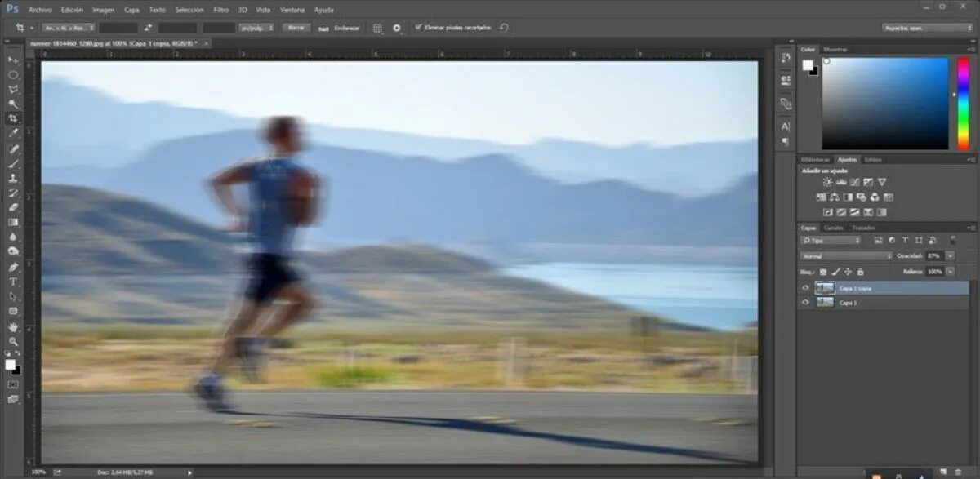This screenshot has height=479, width=980.
Task: Switch to the Canales tab
Action: pos(833,228)
